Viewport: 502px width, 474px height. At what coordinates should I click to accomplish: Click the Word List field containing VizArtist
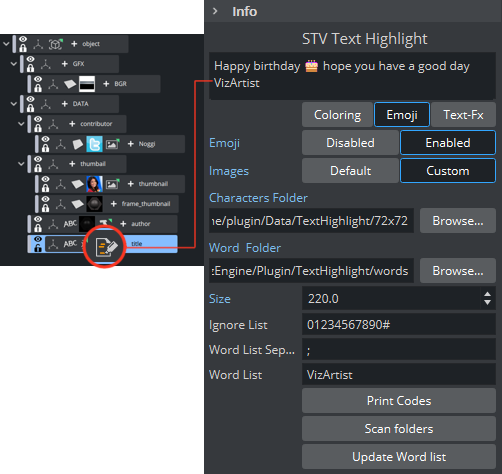[399, 375]
